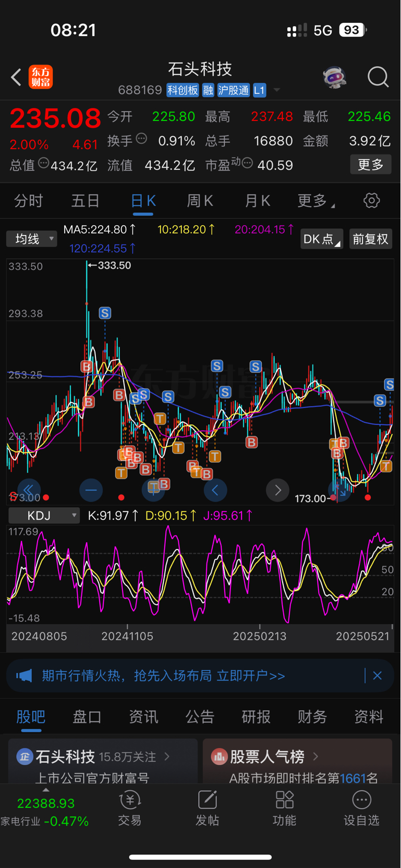This screenshot has height=868, width=401.
Task: Tap the 总值 info circle icon
Action: click(44, 163)
